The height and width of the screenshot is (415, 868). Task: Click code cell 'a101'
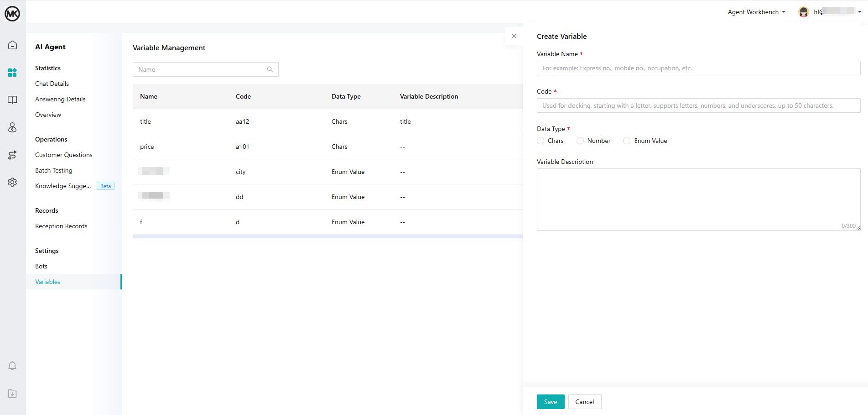point(242,147)
